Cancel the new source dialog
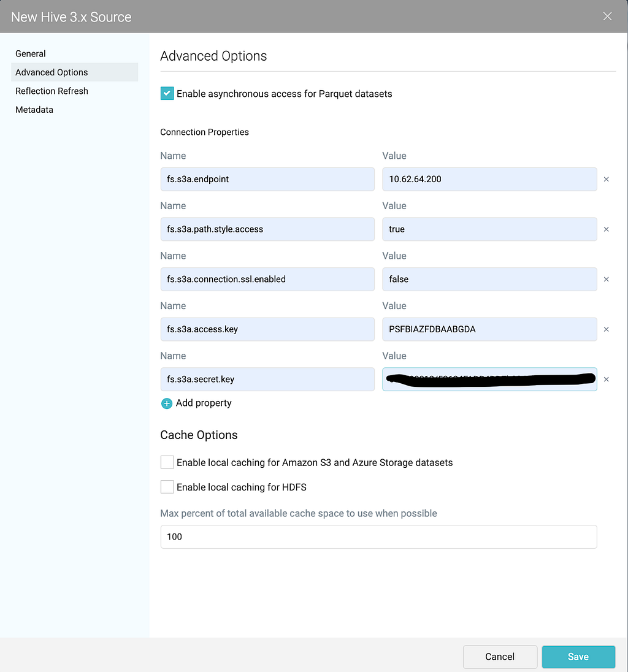The image size is (628, 672). pos(500,657)
